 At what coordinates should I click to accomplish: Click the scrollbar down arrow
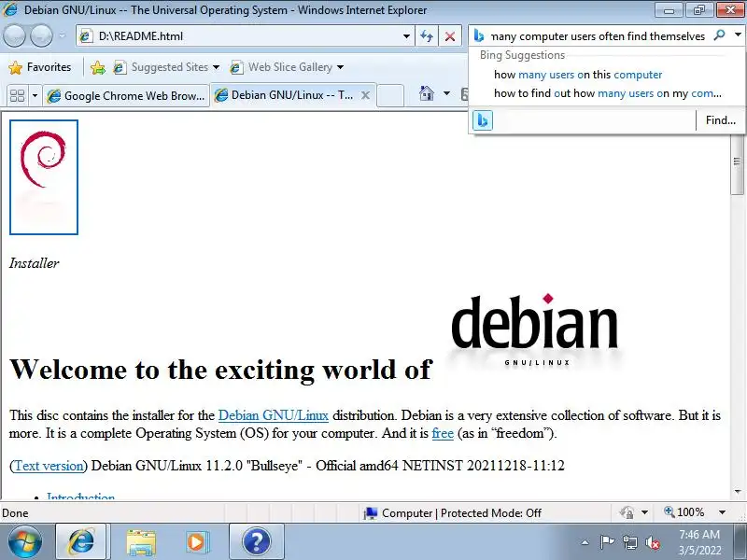click(738, 492)
